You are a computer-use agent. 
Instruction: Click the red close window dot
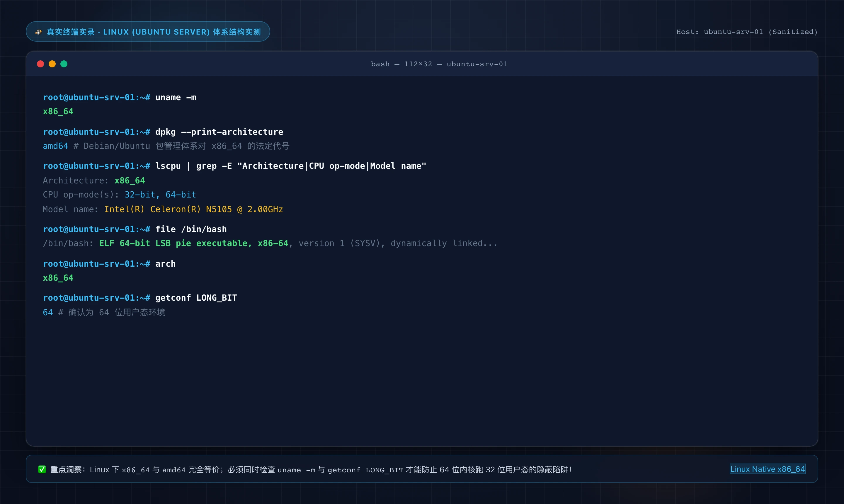pos(40,64)
